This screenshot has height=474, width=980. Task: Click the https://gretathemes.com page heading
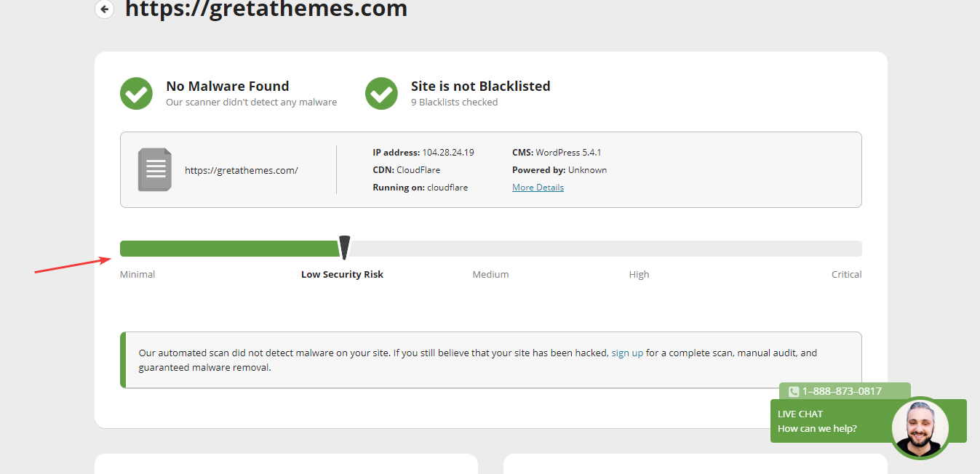(266, 9)
